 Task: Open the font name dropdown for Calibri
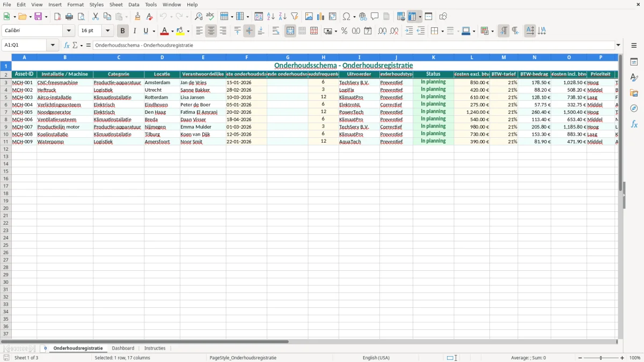click(x=69, y=31)
